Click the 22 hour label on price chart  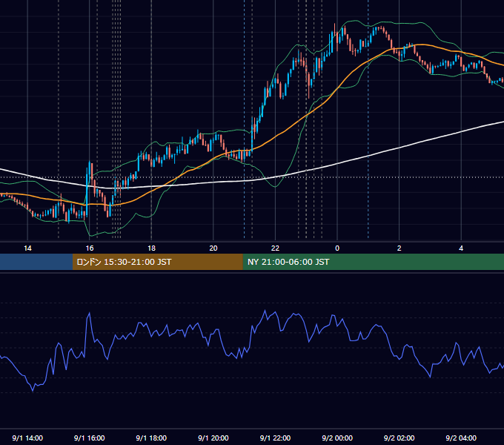point(275,248)
